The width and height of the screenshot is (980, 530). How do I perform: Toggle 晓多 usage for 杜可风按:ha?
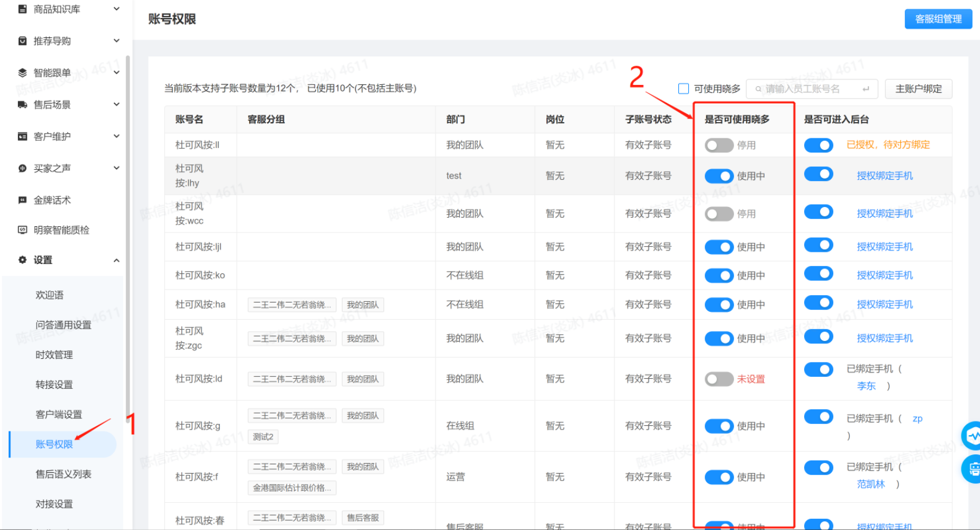[x=719, y=304]
